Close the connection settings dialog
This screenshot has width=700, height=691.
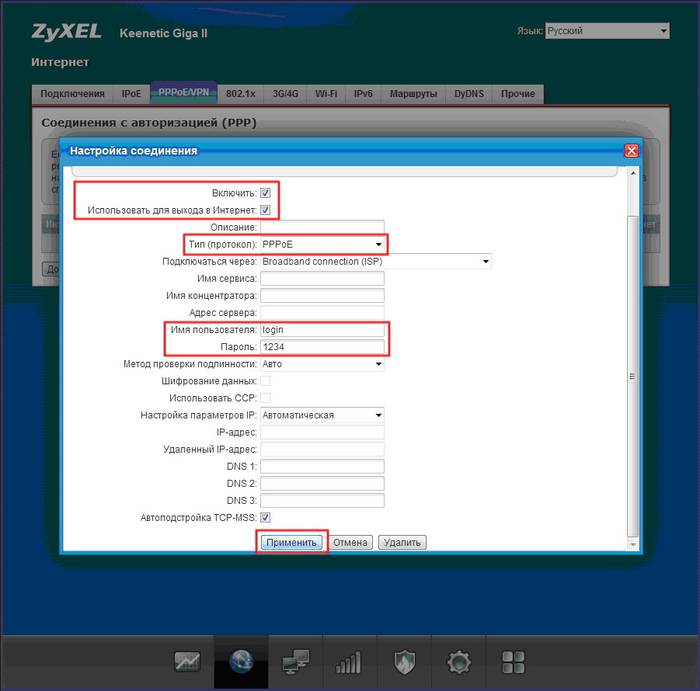[x=631, y=151]
